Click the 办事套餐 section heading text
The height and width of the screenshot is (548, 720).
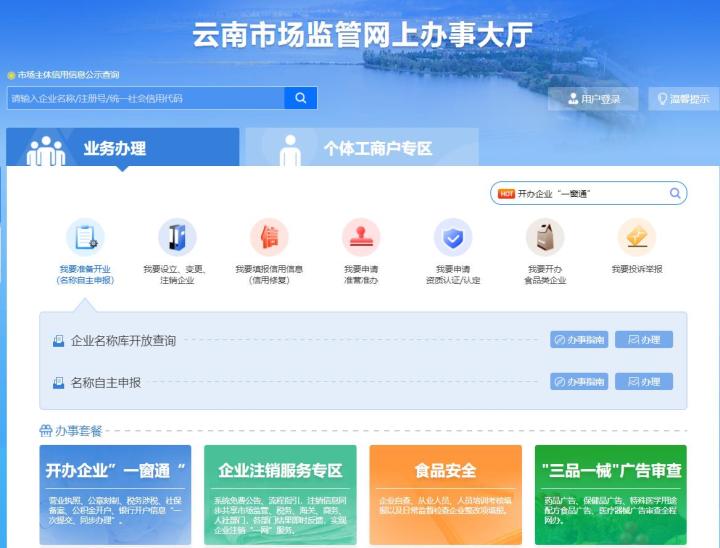click(79, 431)
